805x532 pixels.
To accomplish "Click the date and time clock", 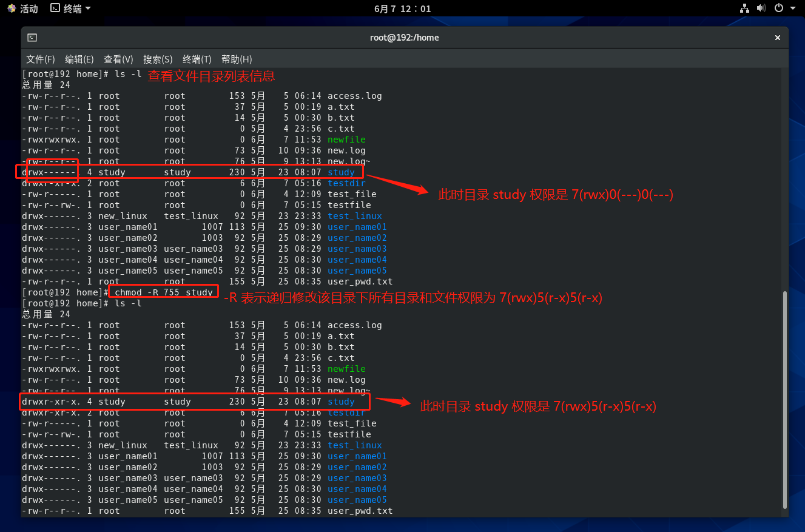I will point(403,8).
